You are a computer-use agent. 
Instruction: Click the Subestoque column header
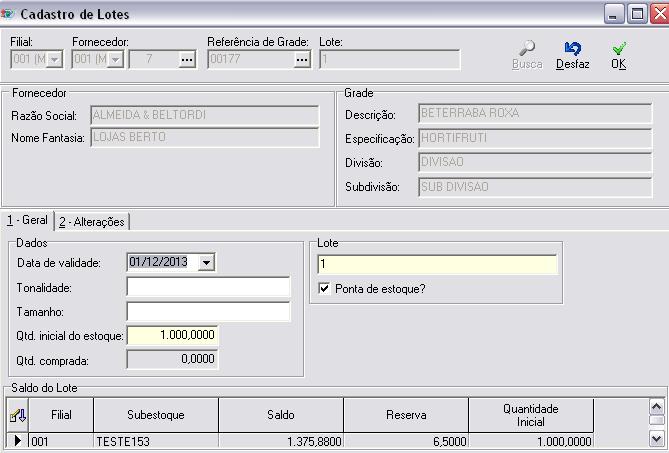pyautogui.click(x=156, y=415)
